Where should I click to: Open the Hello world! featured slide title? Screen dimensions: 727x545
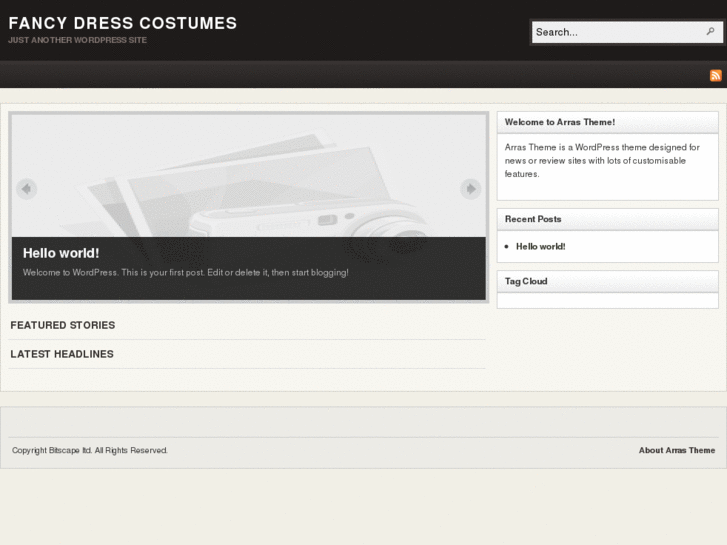[x=61, y=253]
